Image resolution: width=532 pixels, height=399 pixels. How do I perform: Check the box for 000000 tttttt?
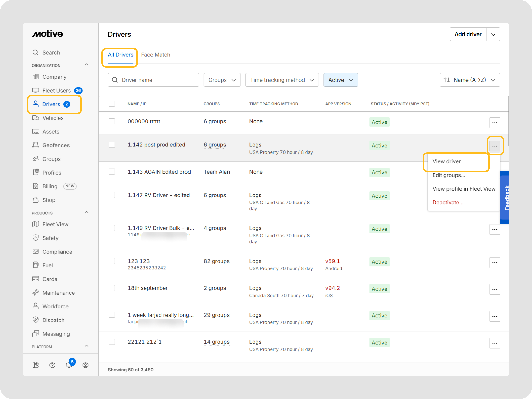(x=112, y=121)
